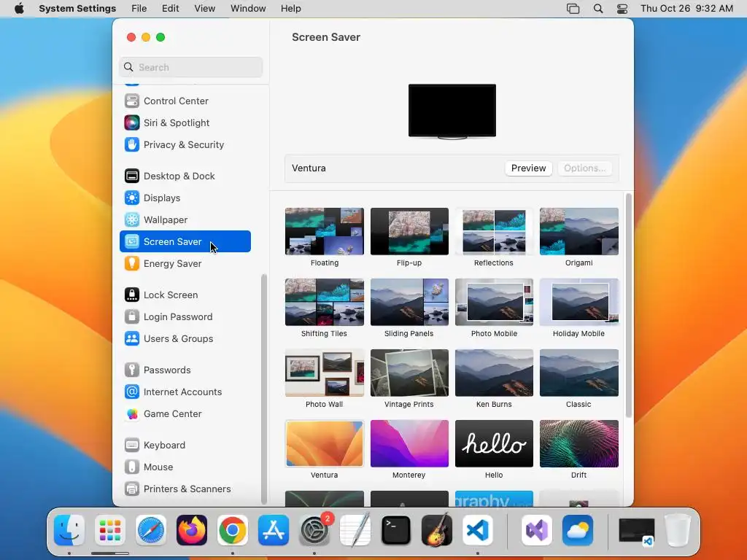The image size is (747, 560).
Task: Select Reflections screen saver thumbnail
Action: (x=494, y=231)
